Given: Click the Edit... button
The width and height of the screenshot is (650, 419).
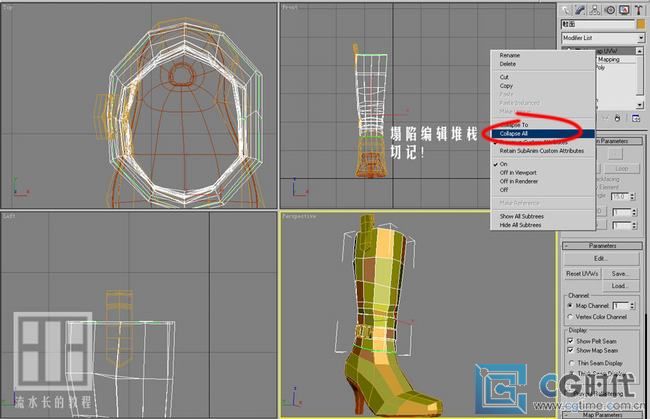Looking at the screenshot, I should [601, 259].
